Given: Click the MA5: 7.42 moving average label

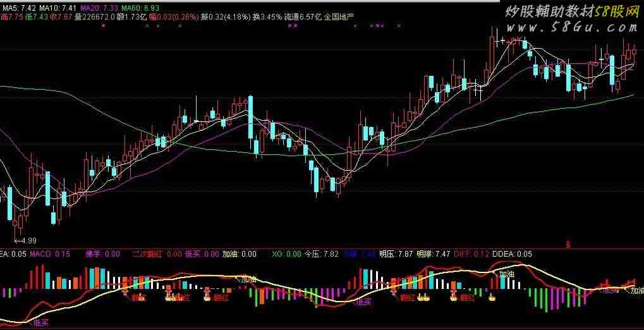Looking at the screenshot, I should click(x=18, y=8).
